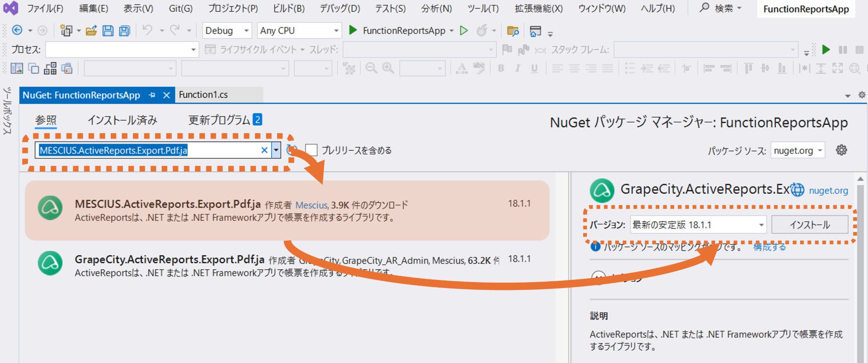This screenshot has width=868, height=363.
Task: Click the window settings gear at tab row
Action: [862, 95]
